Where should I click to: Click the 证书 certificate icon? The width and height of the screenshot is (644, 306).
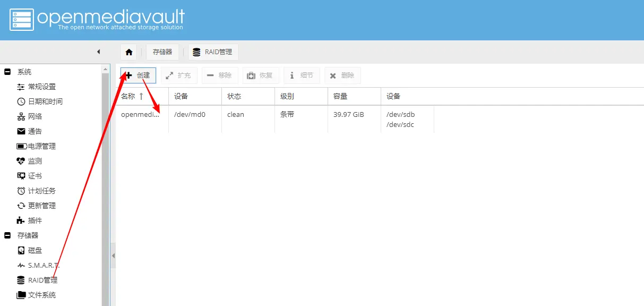point(21,176)
